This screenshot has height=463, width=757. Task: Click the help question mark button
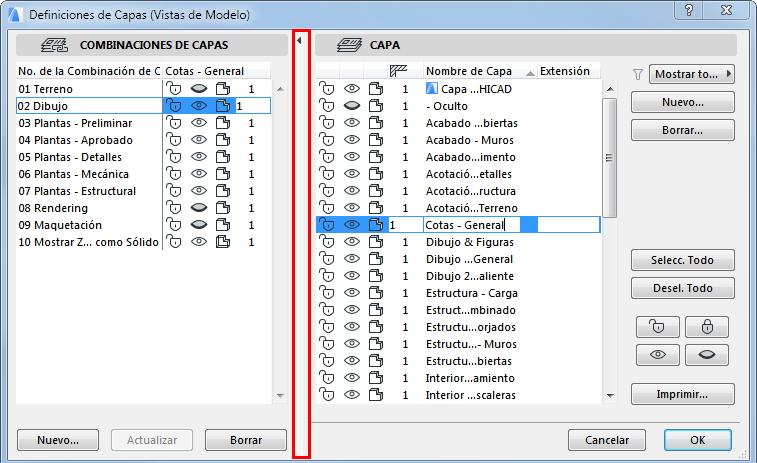coord(689,10)
